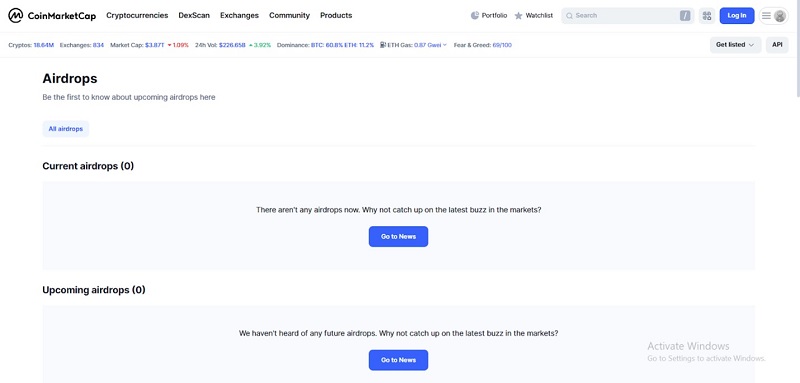The image size is (800, 383).
Task: Click the ETH Gas pump icon
Action: click(383, 45)
